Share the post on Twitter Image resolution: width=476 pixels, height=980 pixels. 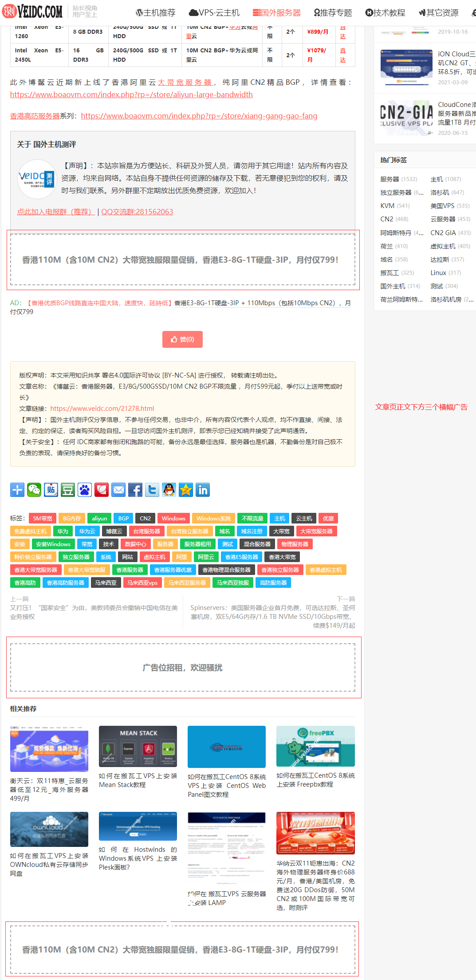coord(152,490)
